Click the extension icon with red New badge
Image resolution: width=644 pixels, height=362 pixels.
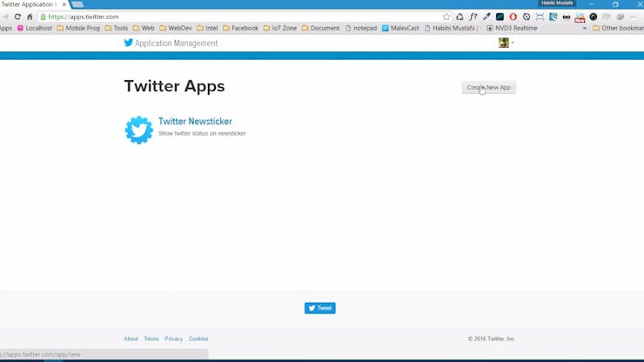click(580, 17)
